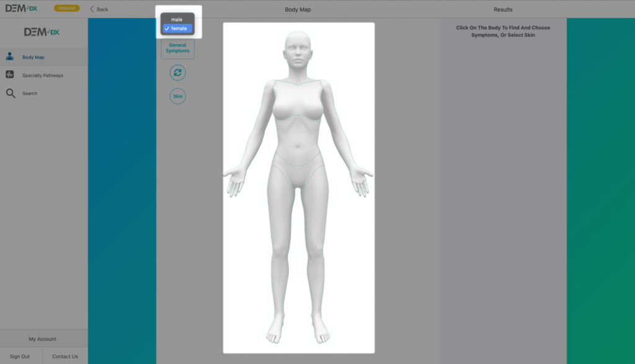The height and width of the screenshot is (364, 635).
Task: Select the checked female option
Action: click(x=178, y=29)
